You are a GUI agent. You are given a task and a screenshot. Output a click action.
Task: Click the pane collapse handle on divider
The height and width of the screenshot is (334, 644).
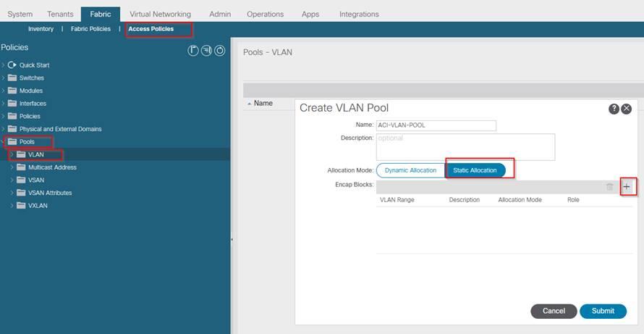pos(232,239)
